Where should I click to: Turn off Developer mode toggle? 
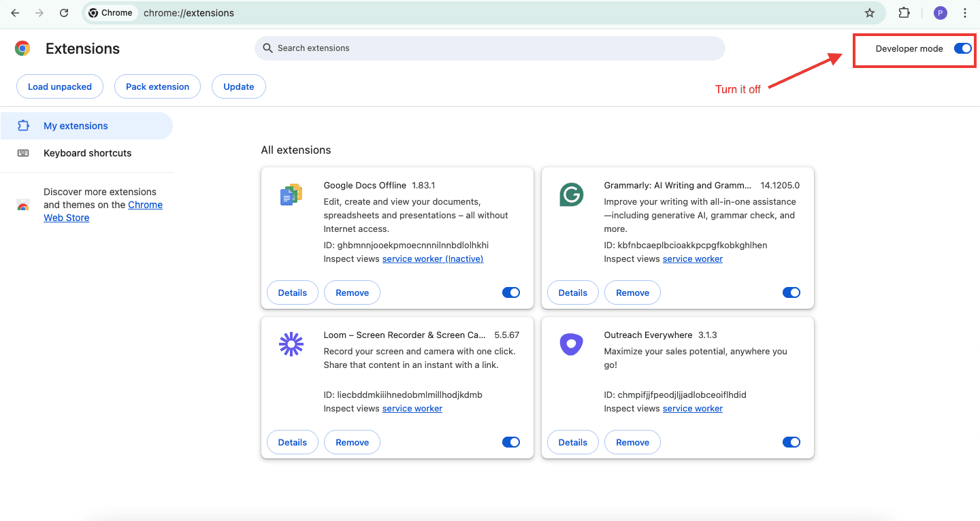(962, 48)
